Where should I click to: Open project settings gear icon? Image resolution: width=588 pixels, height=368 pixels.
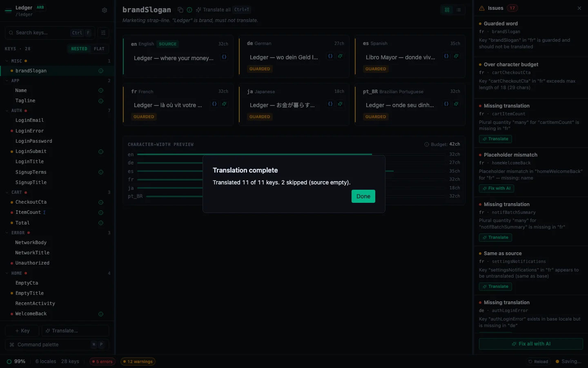[105, 10]
